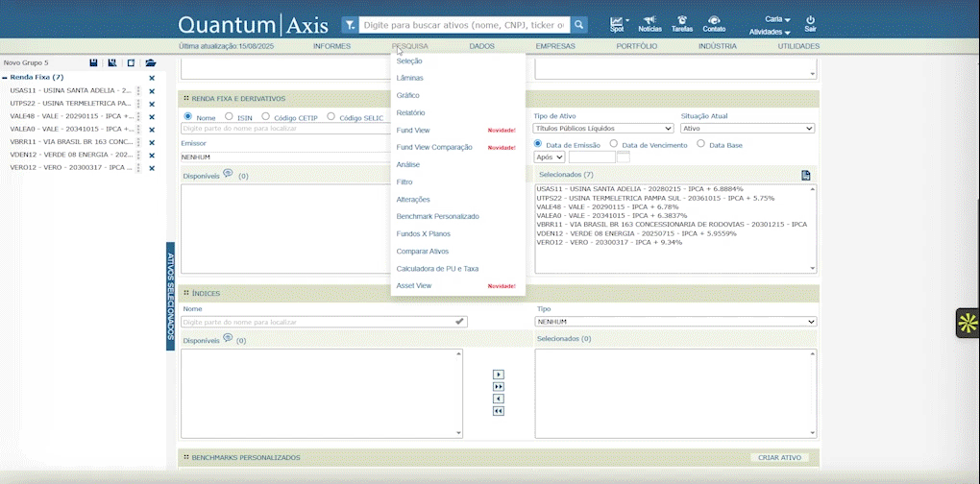This screenshot has height=484, width=980.
Task: Open Spot dropdown arrow
Action: coord(626,20)
